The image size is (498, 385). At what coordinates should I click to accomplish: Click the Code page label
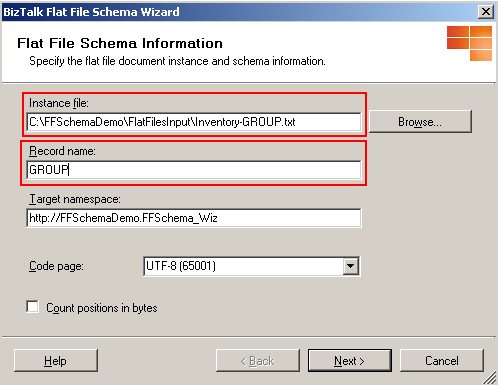[56, 266]
